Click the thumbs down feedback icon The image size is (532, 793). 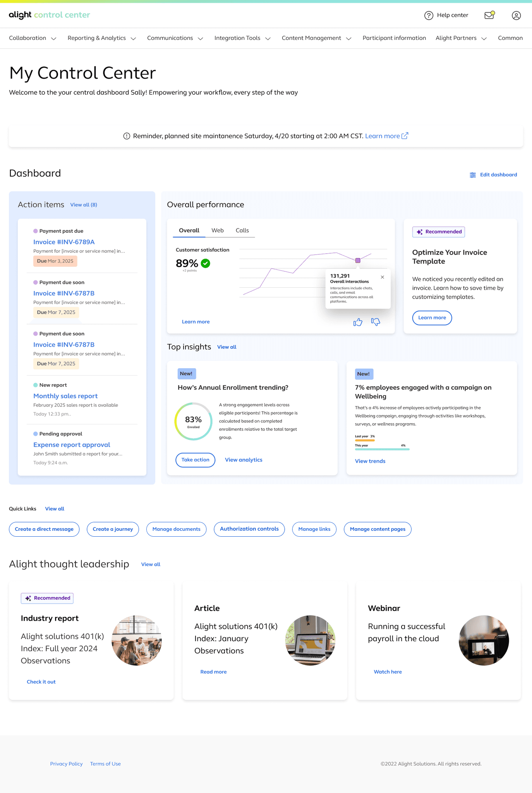pyautogui.click(x=376, y=322)
